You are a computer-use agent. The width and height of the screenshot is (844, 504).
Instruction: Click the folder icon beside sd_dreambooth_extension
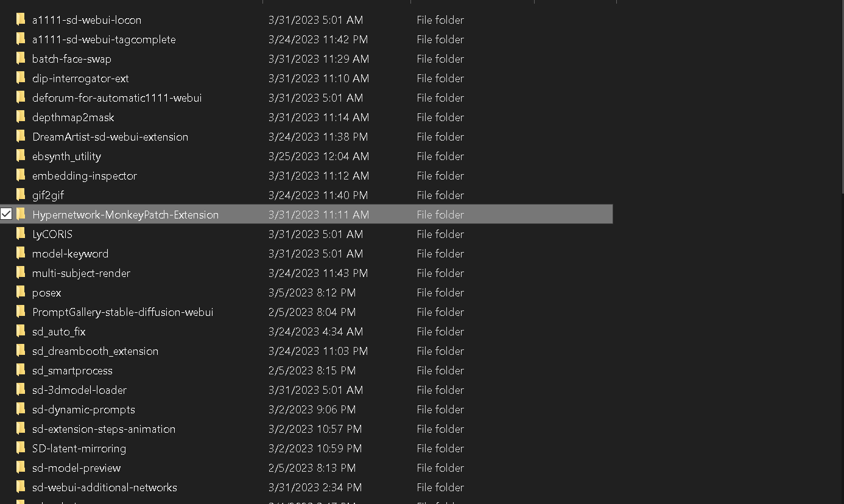coord(20,351)
